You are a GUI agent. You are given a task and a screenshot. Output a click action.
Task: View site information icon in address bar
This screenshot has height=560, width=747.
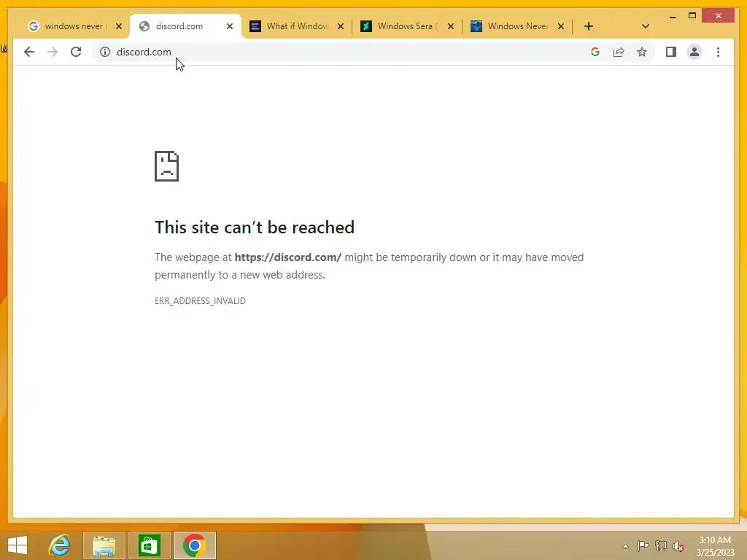[105, 52]
